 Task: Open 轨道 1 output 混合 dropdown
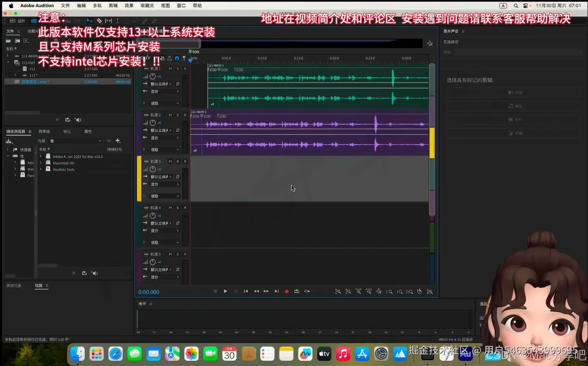(165, 92)
